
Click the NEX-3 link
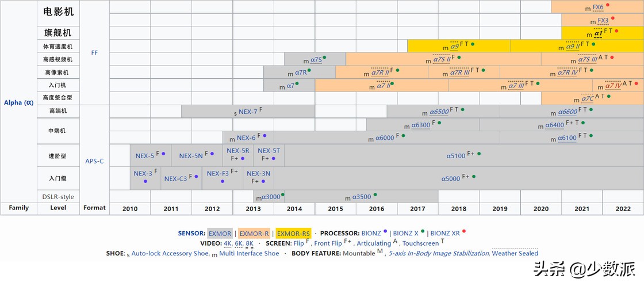coord(143,173)
